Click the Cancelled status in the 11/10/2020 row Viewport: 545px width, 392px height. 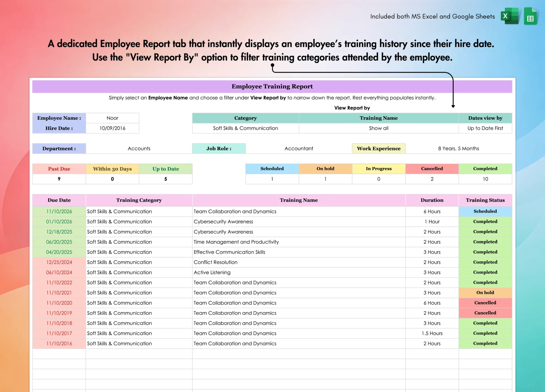click(485, 303)
